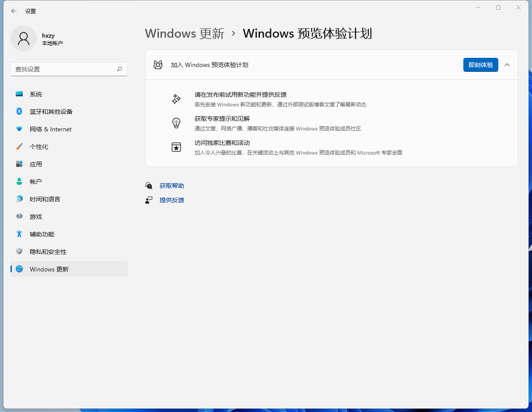Click the paintbrush icon beside 个性化
Screen dimensions: 532x412
point(19,147)
